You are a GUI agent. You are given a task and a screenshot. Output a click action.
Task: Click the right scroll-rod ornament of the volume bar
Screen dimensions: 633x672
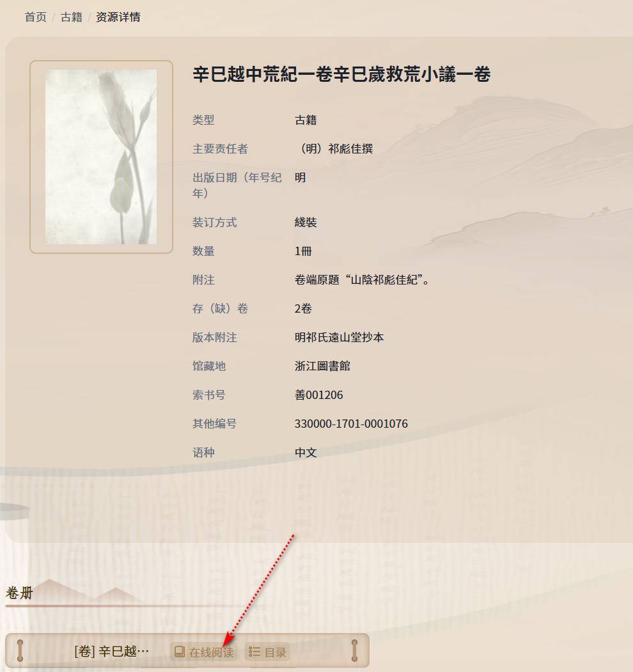354,650
